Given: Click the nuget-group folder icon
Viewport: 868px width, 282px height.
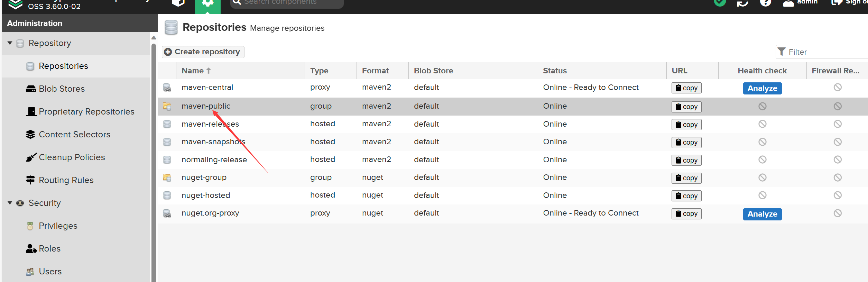Looking at the screenshot, I should tap(167, 178).
